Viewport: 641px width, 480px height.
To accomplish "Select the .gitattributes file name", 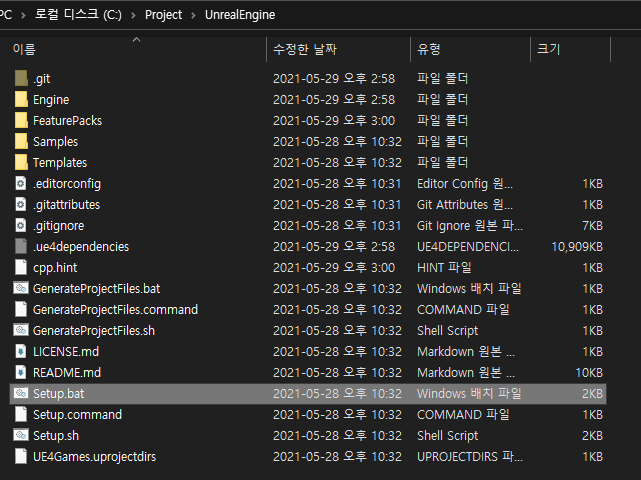I will (x=67, y=205).
